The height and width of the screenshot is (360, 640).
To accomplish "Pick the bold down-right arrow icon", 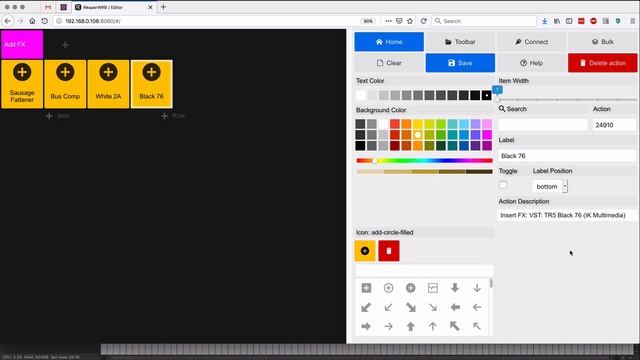I will tap(410, 307).
